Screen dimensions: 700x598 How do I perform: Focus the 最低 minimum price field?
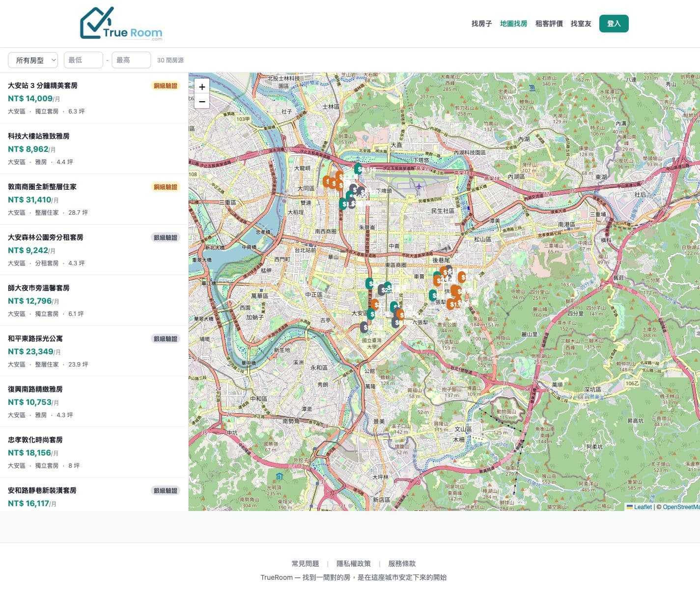tap(84, 60)
